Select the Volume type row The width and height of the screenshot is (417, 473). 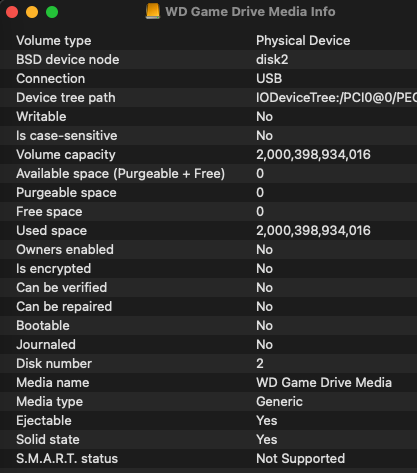(208, 41)
